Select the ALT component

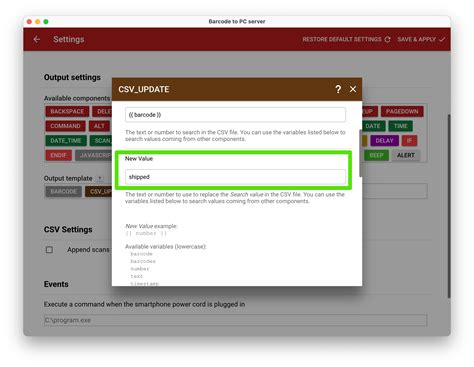[x=99, y=126]
